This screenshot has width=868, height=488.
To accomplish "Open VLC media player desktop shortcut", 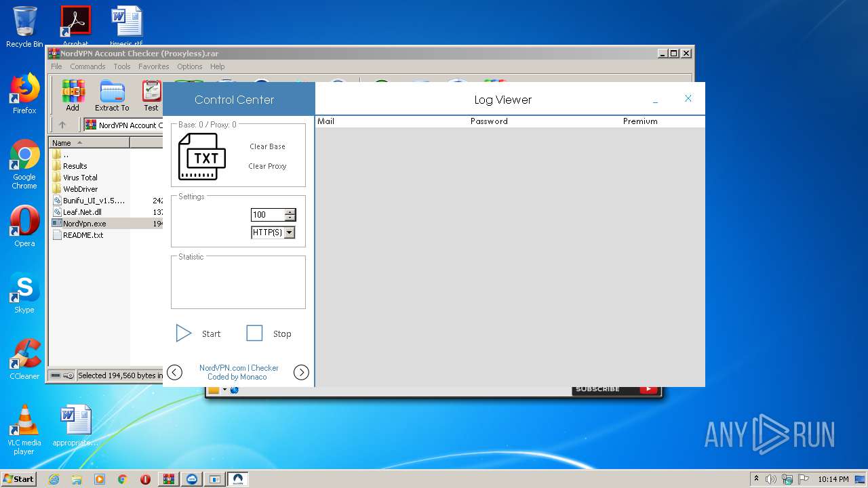I will pos(24,430).
